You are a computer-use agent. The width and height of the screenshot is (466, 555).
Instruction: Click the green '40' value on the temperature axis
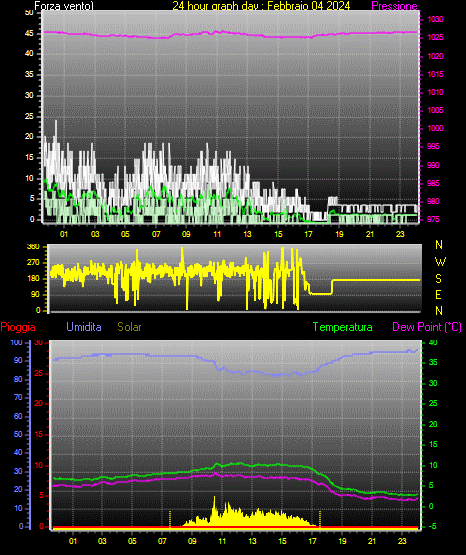click(433, 342)
